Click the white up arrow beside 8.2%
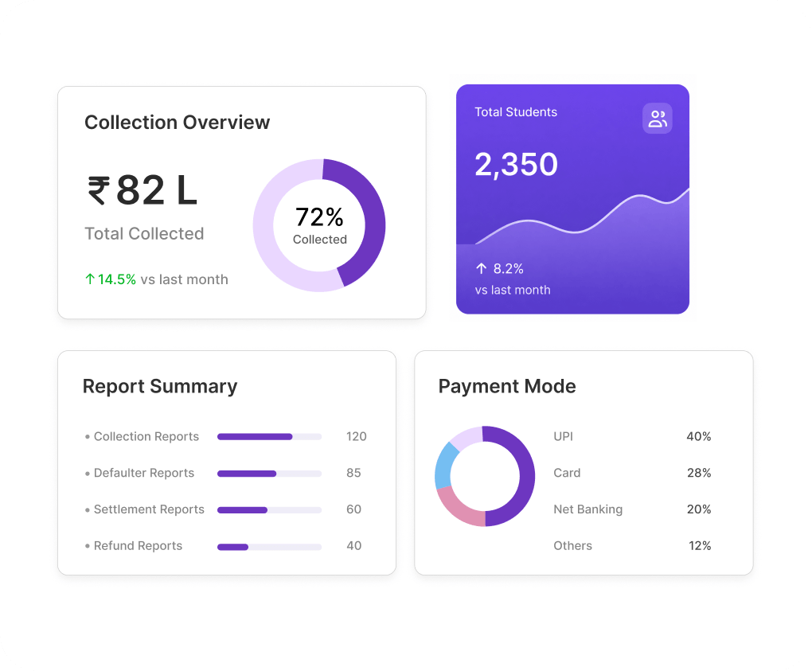The width and height of the screenshot is (812, 671). (481, 268)
